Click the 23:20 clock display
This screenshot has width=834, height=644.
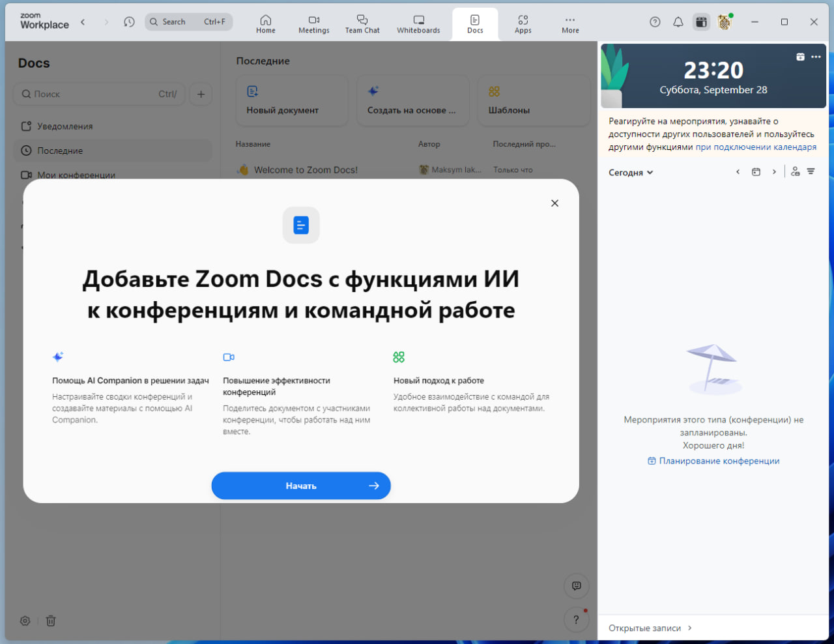(713, 70)
